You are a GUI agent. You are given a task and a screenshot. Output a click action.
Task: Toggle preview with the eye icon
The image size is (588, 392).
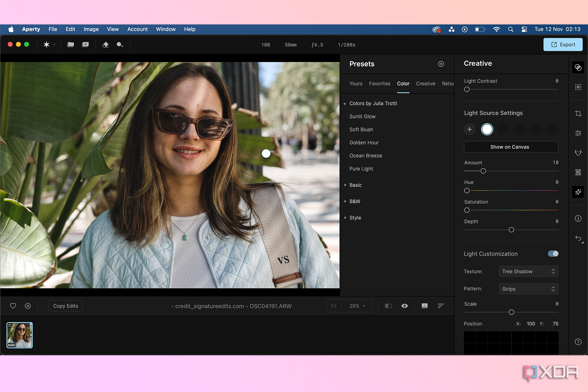tap(405, 306)
